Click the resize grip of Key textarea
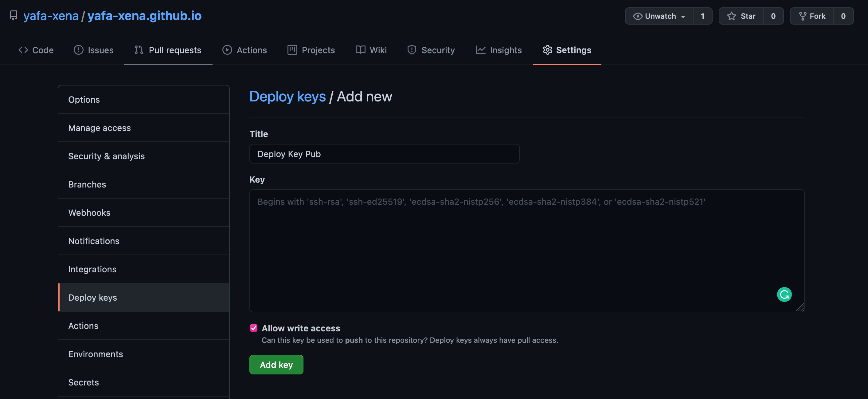The image size is (868, 399). [800, 308]
